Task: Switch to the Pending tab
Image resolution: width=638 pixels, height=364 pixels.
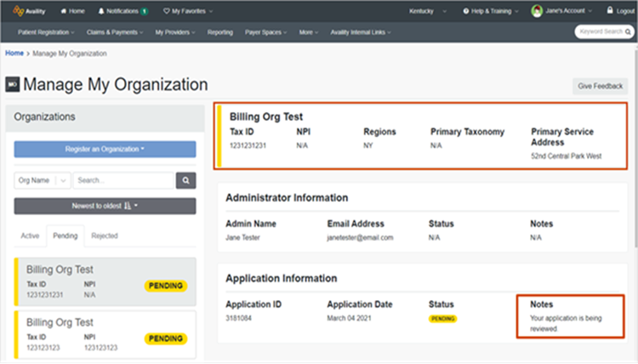Action: 66,236
